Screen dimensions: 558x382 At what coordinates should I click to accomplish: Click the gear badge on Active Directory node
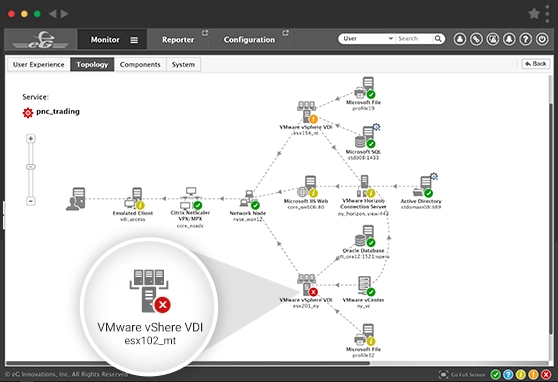[x=434, y=176]
